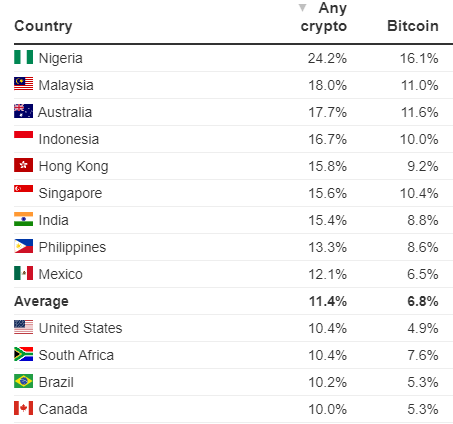Sort table by Bitcoin column header

(413, 26)
